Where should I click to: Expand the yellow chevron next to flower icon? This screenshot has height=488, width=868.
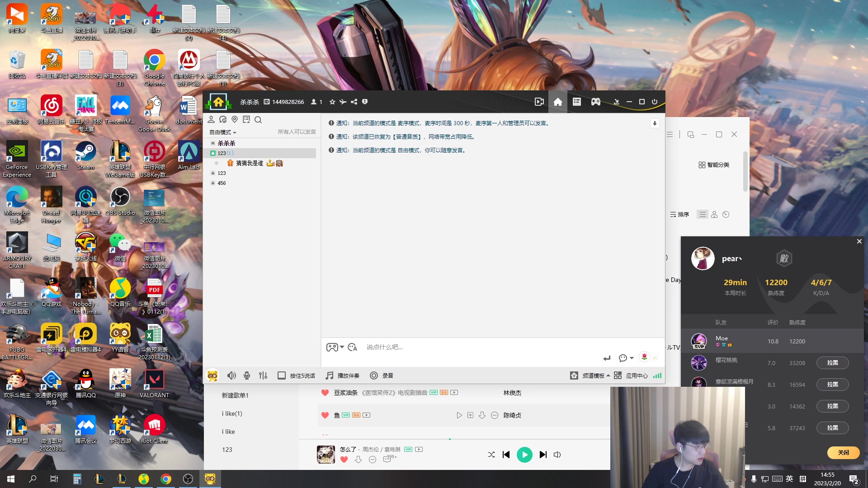click(655, 358)
